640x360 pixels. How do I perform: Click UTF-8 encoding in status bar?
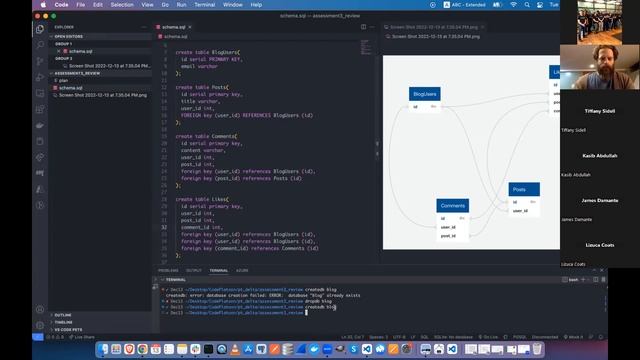point(399,337)
